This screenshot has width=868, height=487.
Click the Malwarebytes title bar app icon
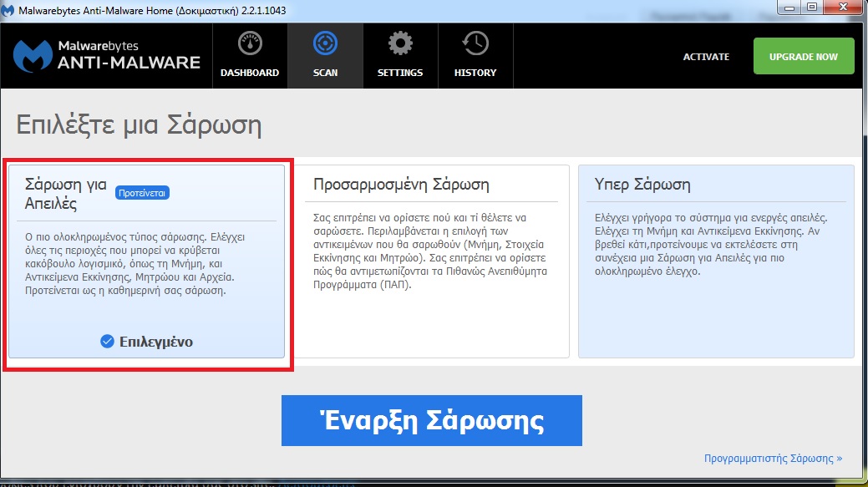(x=8, y=11)
